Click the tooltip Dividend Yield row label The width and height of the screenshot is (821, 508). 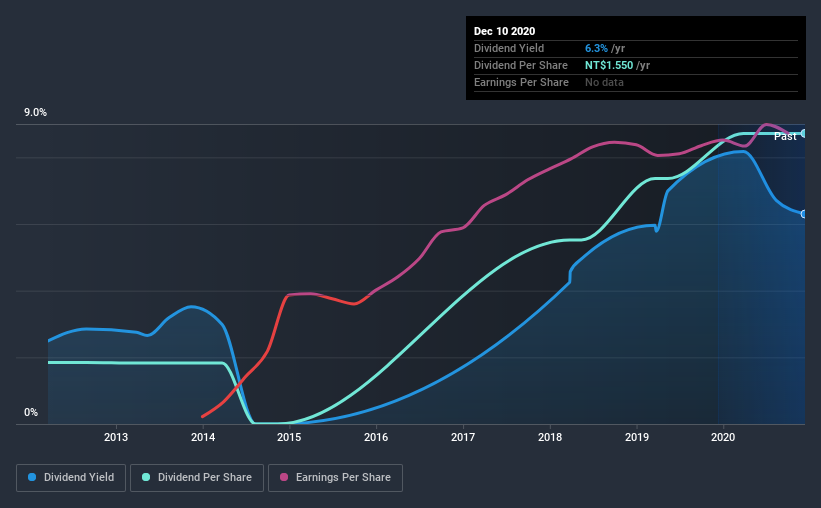coord(509,48)
